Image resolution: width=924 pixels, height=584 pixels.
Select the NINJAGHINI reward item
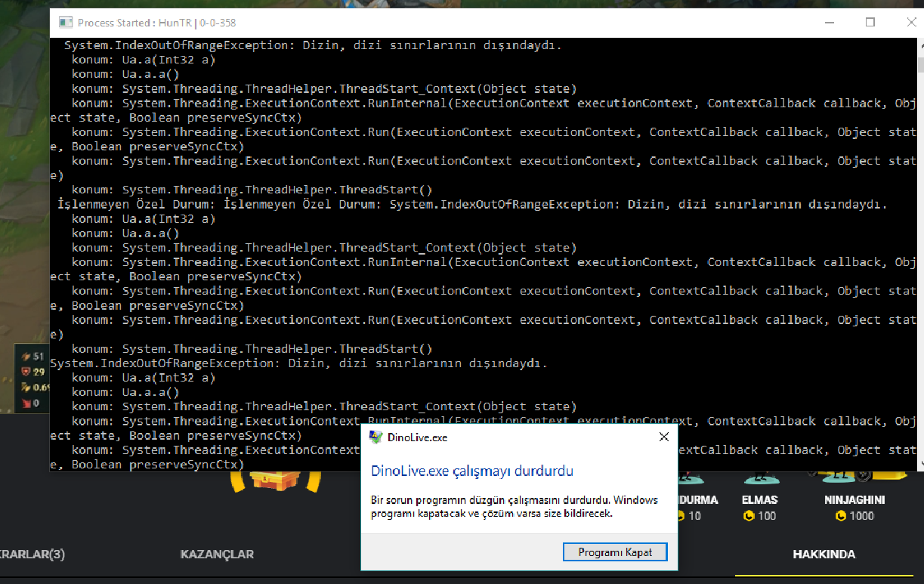pyautogui.click(x=854, y=499)
